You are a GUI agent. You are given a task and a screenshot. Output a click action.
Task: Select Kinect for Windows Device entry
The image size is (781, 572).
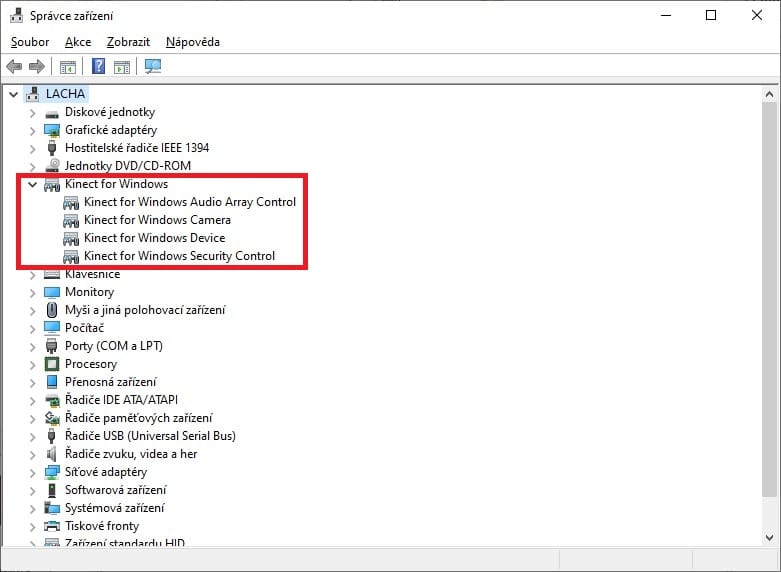(154, 238)
